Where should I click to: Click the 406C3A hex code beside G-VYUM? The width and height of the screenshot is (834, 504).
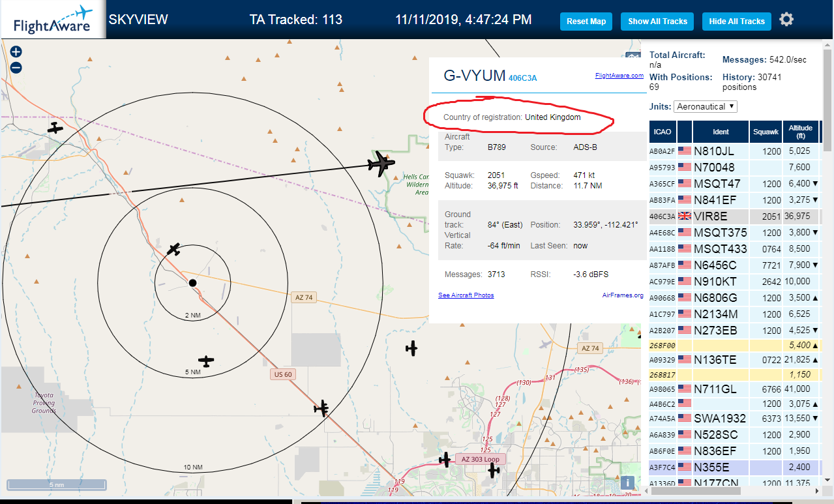(523, 78)
